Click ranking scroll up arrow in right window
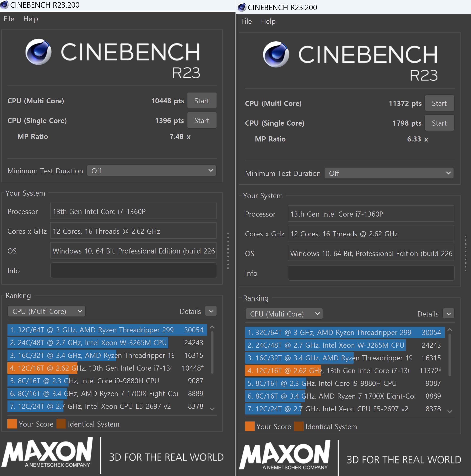Viewport: 471px width, 476px height. coord(450,330)
